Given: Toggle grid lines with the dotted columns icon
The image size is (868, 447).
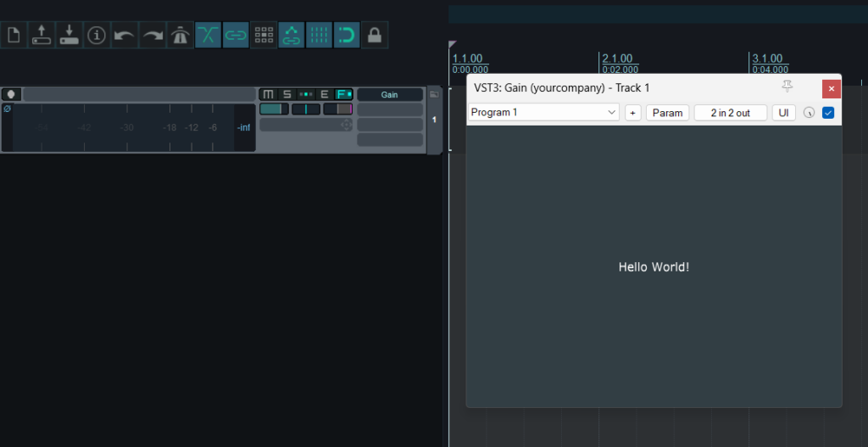Looking at the screenshot, I should [319, 36].
